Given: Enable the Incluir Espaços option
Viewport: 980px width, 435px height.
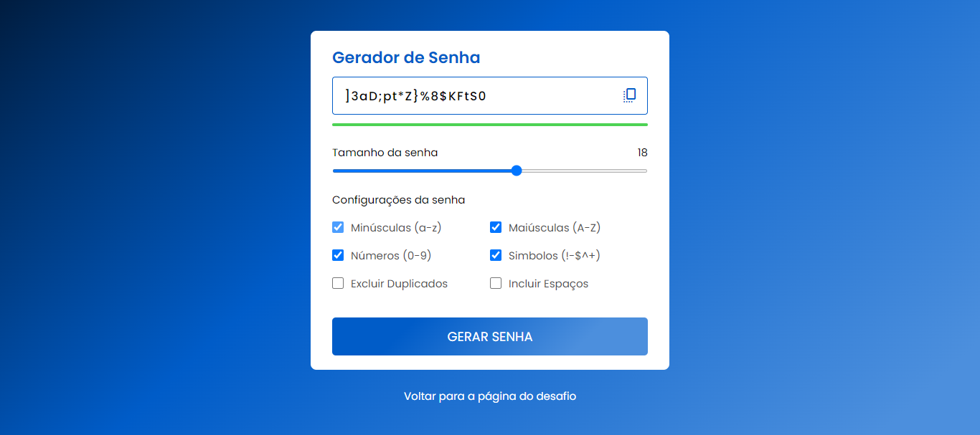Looking at the screenshot, I should point(496,283).
